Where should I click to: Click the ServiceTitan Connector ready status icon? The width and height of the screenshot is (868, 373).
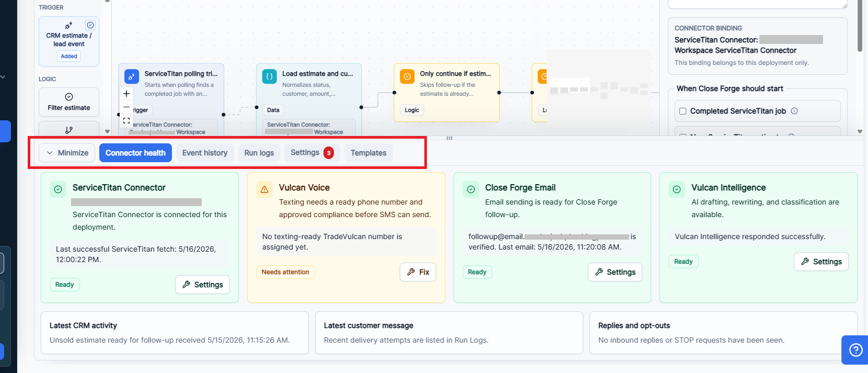58,189
